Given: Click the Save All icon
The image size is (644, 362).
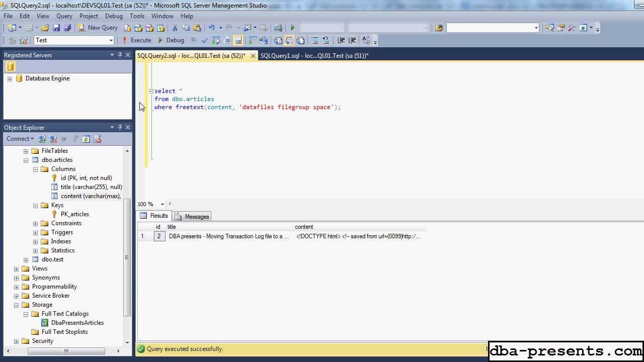Looking at the screenshot, I should [67, 28].
